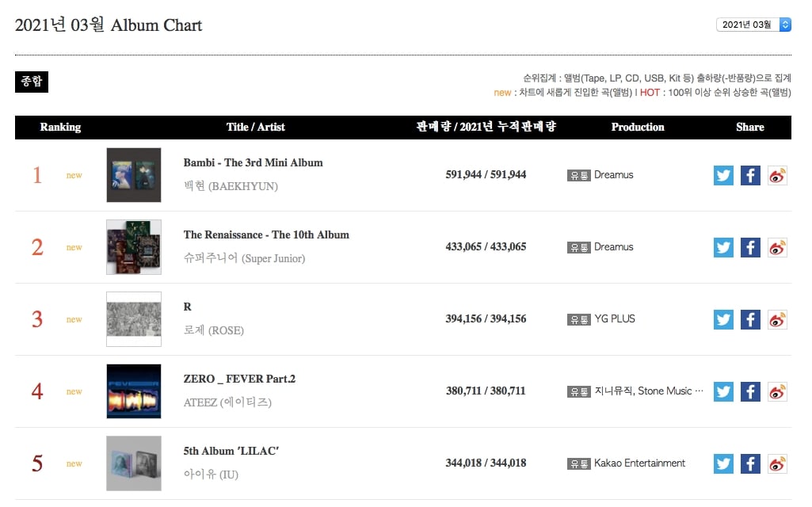This screenshot has height=507, width=812.
Task: Select the 종합 chart tab
Action: pos(32,82)
